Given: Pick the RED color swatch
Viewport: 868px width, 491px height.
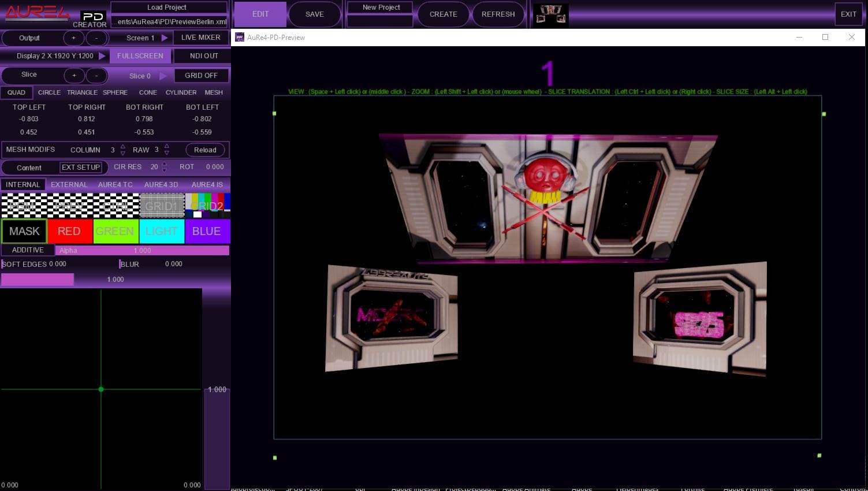Looking at the screenshot, I should 69,231.
